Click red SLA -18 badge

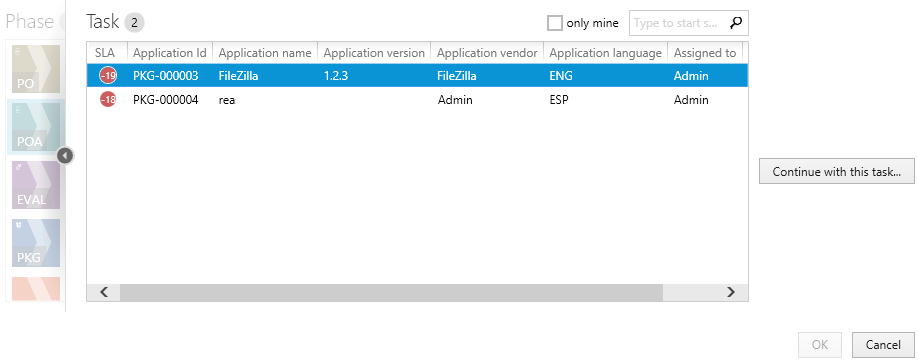pyautogui.click(x=108, y=99)
